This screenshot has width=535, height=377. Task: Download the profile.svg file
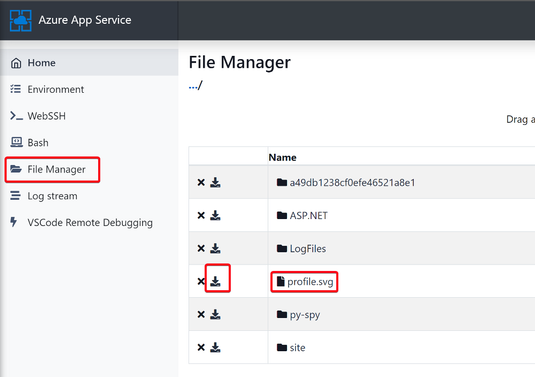[215, 281]
